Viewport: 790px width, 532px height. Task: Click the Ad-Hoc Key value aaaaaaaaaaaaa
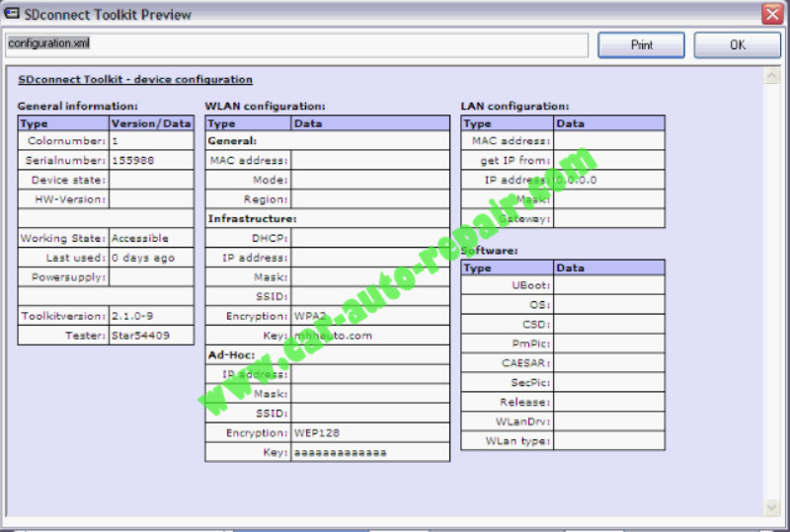pyautogui.click(x=340, y=452)
